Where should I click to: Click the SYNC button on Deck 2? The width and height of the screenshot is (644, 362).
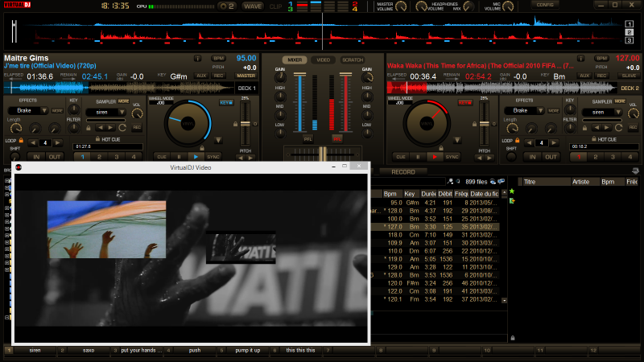(x=452, y=157)
